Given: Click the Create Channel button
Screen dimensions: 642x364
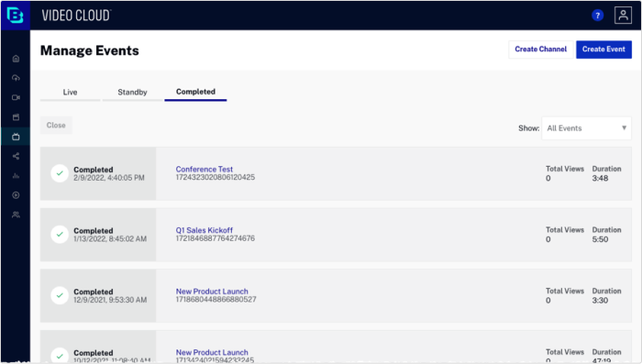Looking at the screenshot, I should click(540, 50).
